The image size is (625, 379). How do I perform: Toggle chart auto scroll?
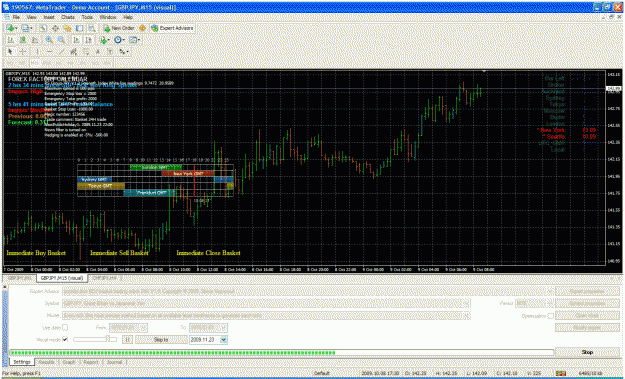pos(76,40)
